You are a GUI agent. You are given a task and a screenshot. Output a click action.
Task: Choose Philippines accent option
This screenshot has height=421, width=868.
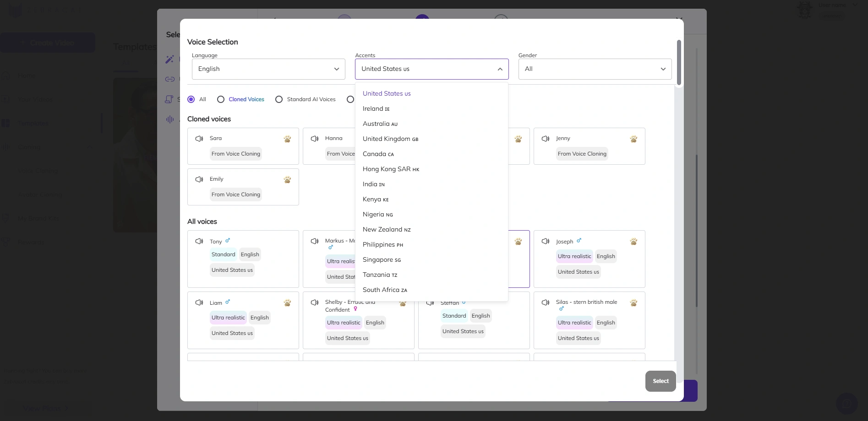pyautogui.click(x=431, y=244)
